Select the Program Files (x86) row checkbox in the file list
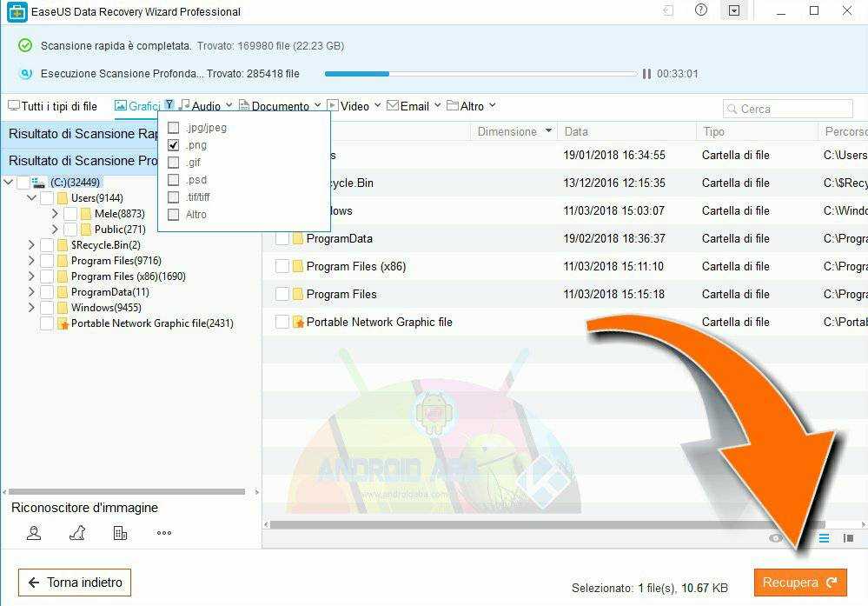The width and height of the screenshot is (868, 606). tap(282, 266)
